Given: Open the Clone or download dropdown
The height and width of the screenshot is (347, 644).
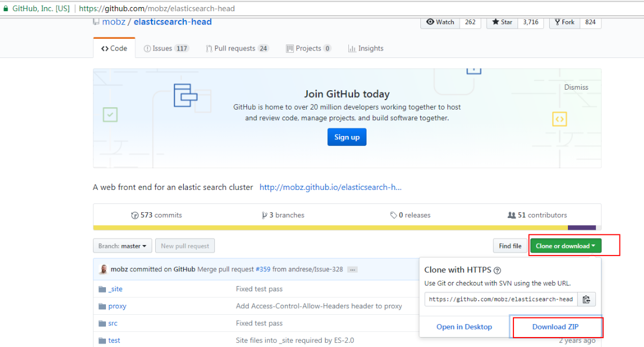Looking at the screenshot, I should click(x=566, y=246).
